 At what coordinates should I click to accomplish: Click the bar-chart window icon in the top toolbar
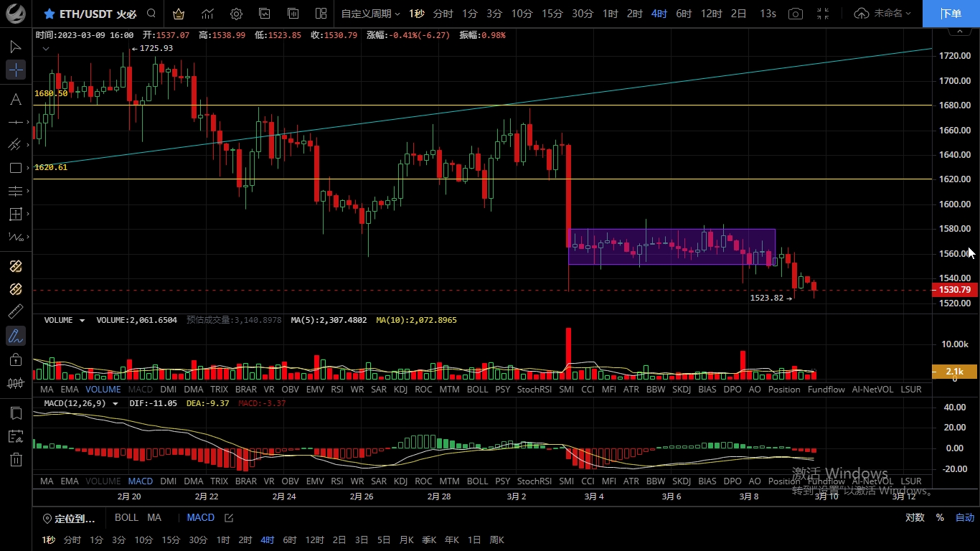[293, 14]
